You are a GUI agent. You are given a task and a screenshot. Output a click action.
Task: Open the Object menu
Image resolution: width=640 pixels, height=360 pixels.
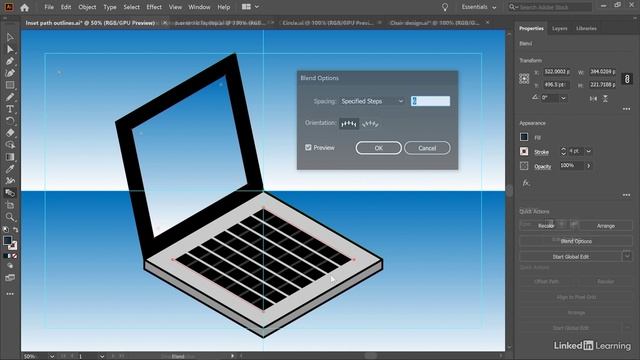click(x=87, y=7)
